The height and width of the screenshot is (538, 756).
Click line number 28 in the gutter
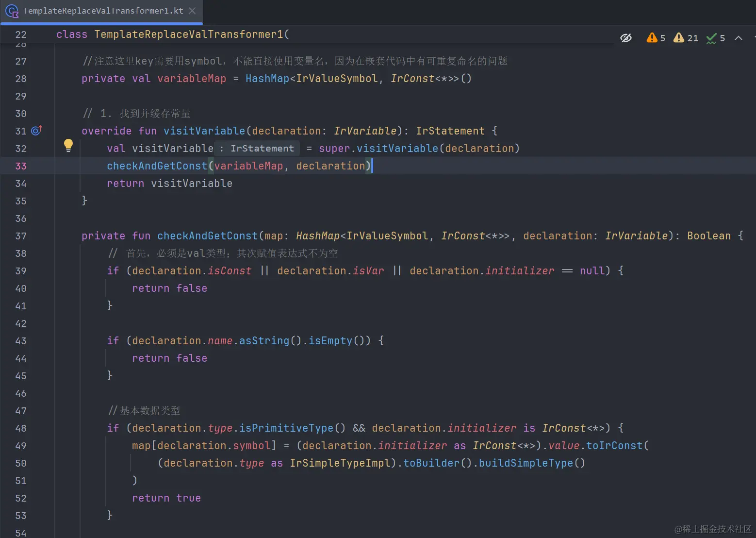pos(21,79)
